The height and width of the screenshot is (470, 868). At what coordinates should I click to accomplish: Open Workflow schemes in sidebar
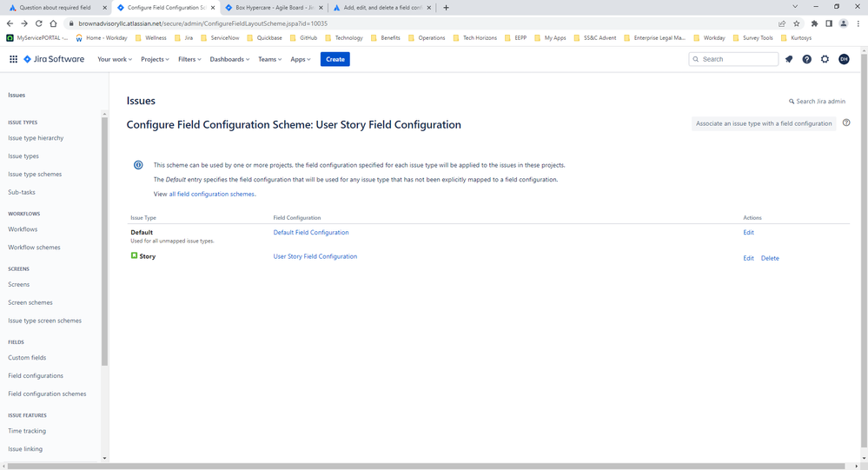pos(35,248)
